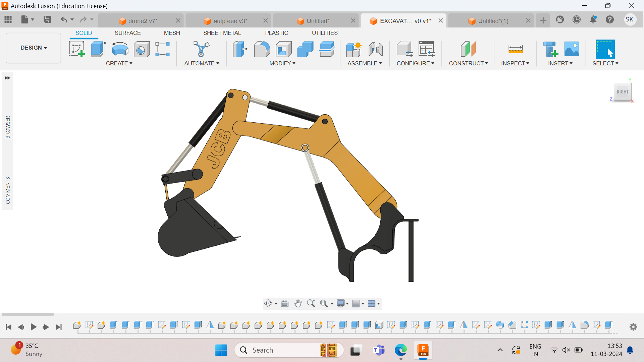
Task: Open the Fillet tool in Modify
Action: 262,49
